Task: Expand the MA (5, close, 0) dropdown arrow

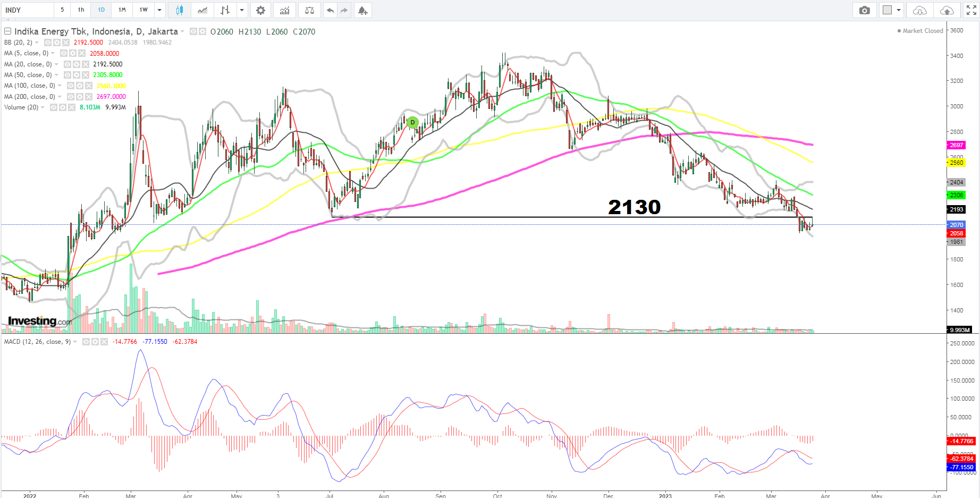Action: coord(53,53)
